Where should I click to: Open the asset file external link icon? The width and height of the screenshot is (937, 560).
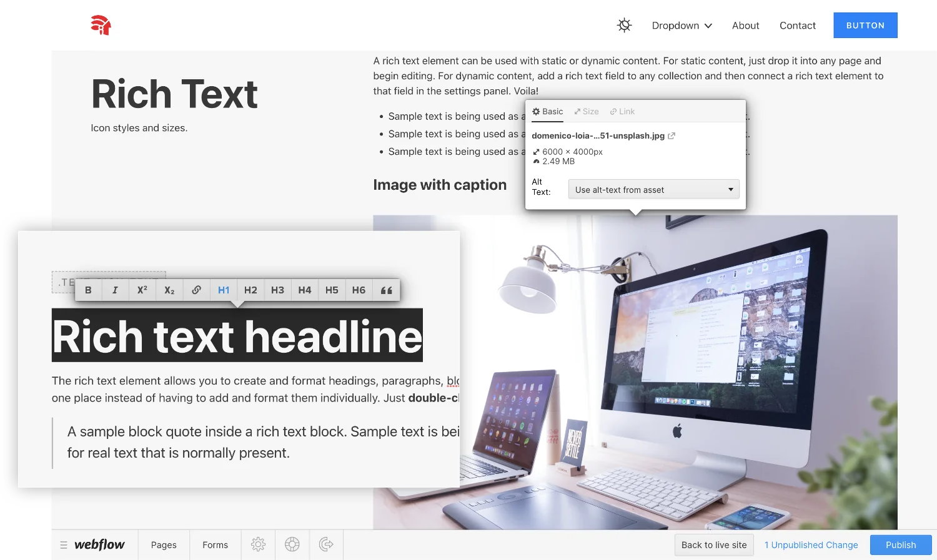[x=672, y=135]
